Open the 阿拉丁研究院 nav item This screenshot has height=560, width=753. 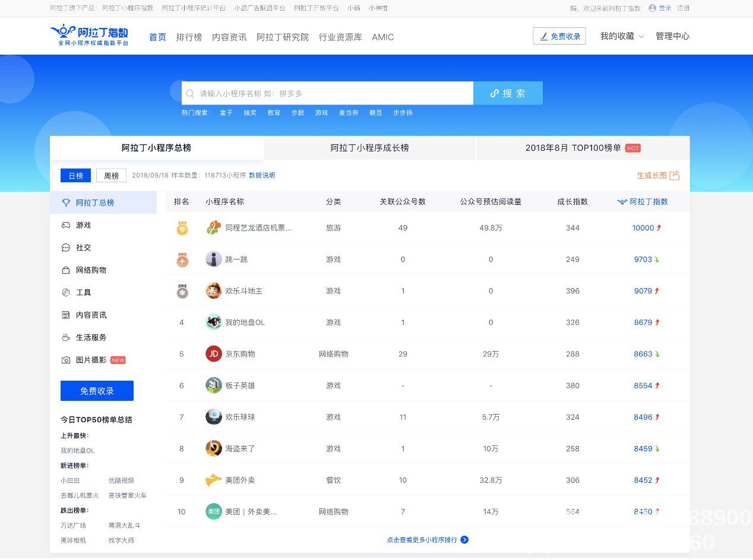point(283,37)
